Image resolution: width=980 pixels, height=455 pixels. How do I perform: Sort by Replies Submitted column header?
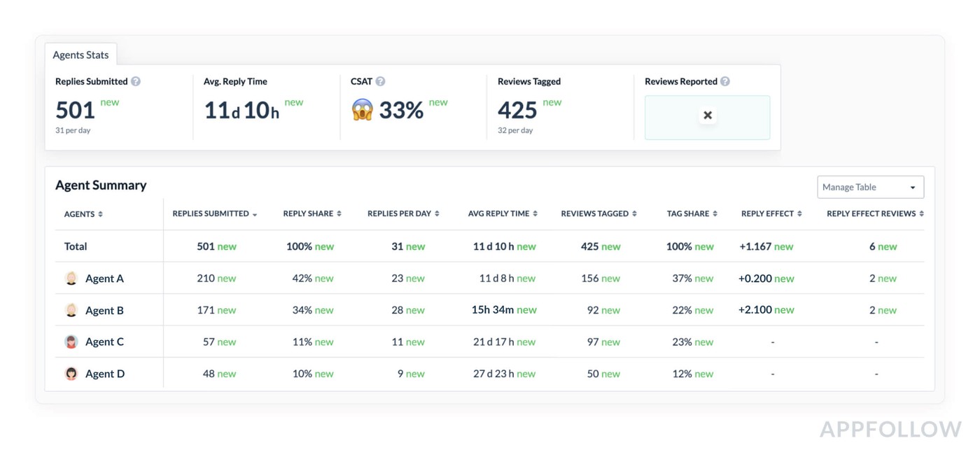pos(214,213)
